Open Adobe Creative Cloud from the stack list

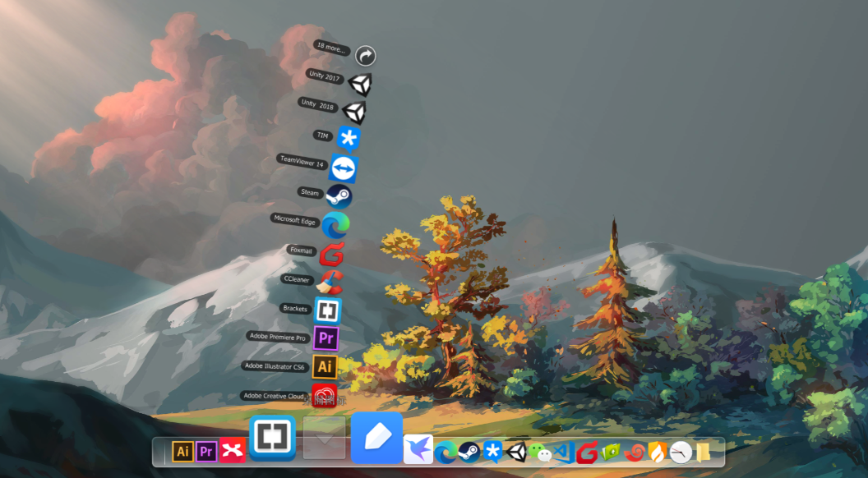pyautogui.click(x=325, y=396)
